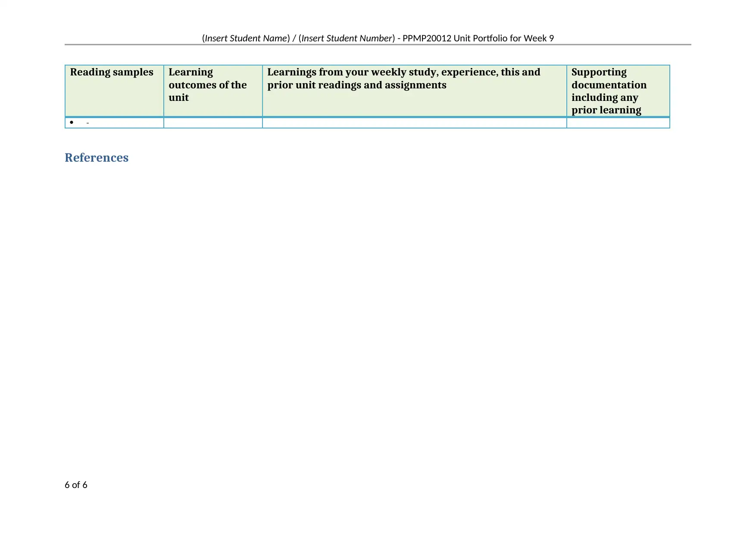Click the bulleted cell under Reading samples

(x=114, y=123)
